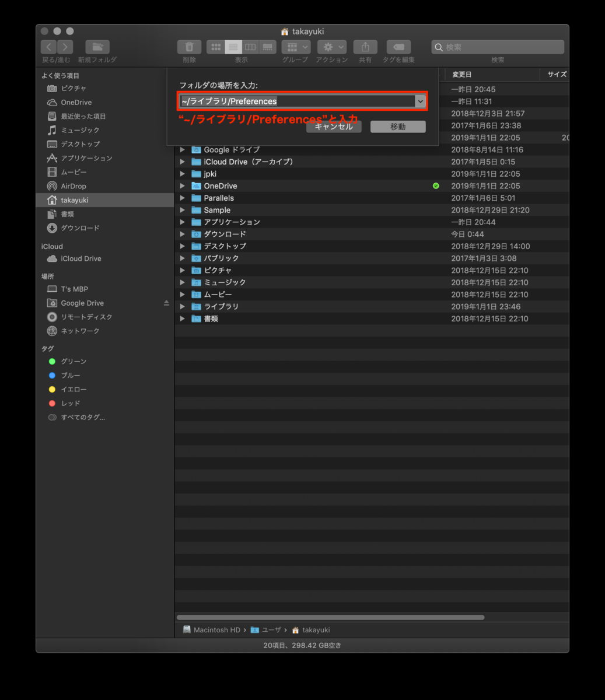Click the horizontal scrollbar
The width and height of the screenshot is (605, 700).
(330, 617)
